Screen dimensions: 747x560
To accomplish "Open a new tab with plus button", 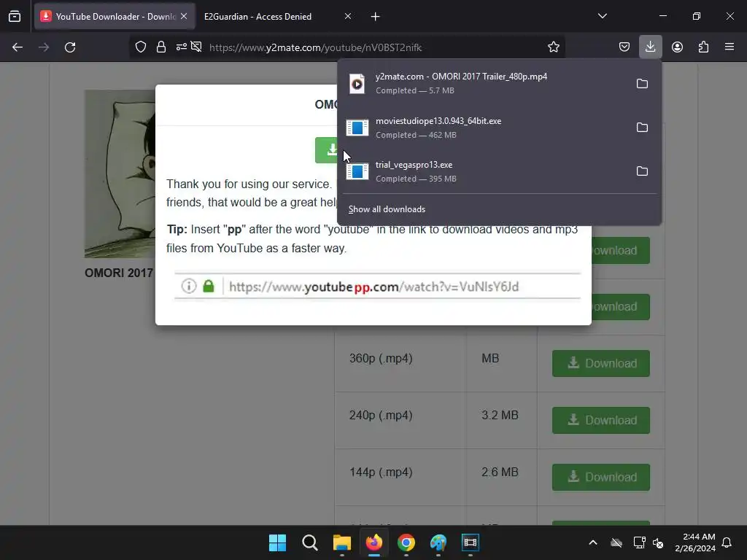I will tap(376, 17).
